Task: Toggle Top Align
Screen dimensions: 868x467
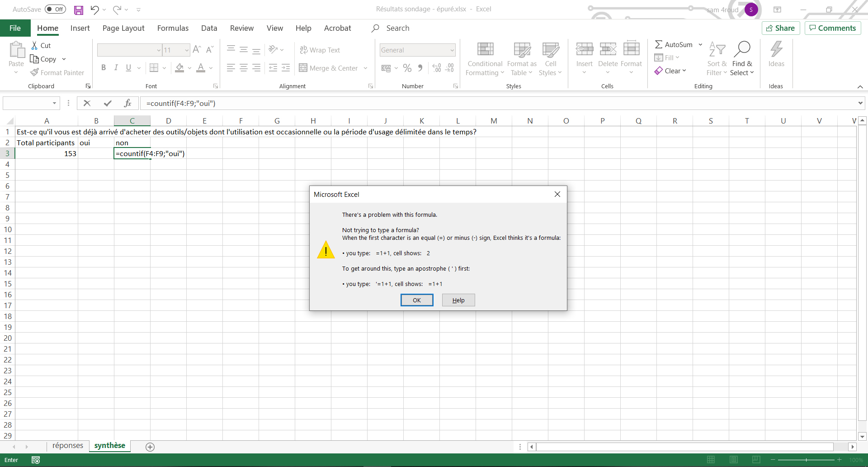Action: pos(231,49)
